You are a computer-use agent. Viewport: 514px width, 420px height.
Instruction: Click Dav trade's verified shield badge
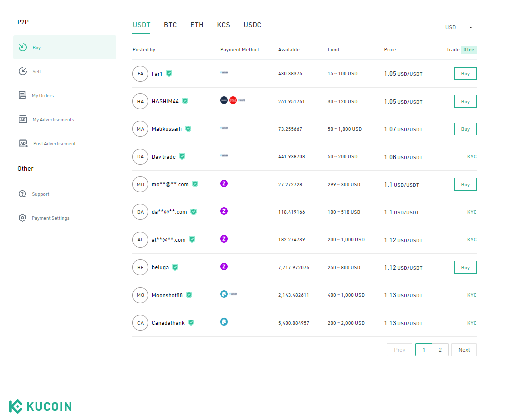(x=182, y=156)
